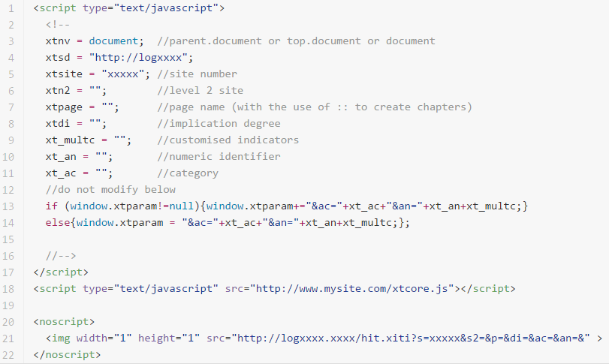Viewport: 609px width, 364px height.
Task: Click the "if" keyword before window.xtparam
Action: [50, 206]
